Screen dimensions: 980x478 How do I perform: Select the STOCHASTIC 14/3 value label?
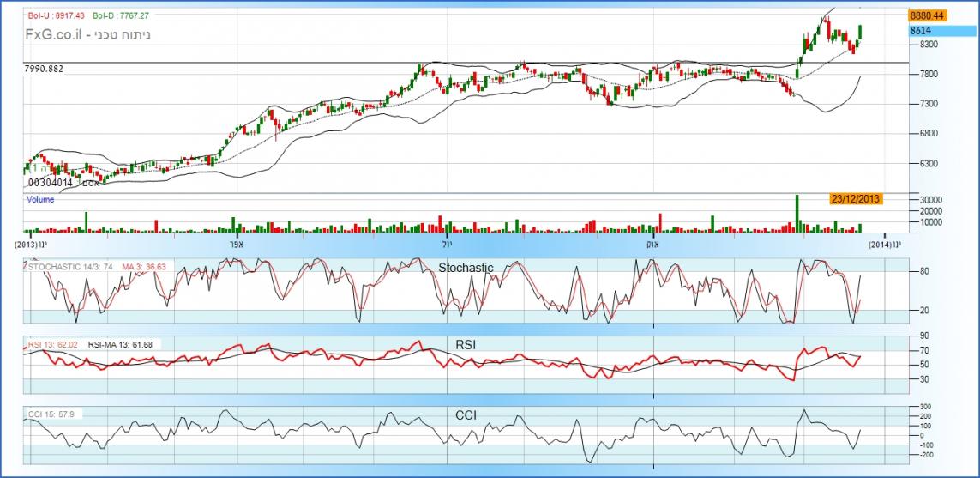coord(72,267)
